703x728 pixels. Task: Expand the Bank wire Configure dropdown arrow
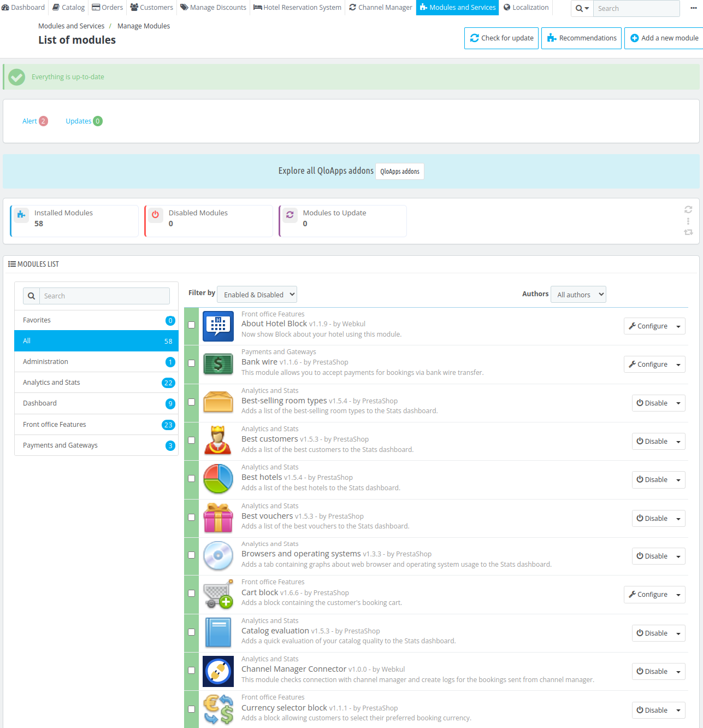[x=678, y=365]
